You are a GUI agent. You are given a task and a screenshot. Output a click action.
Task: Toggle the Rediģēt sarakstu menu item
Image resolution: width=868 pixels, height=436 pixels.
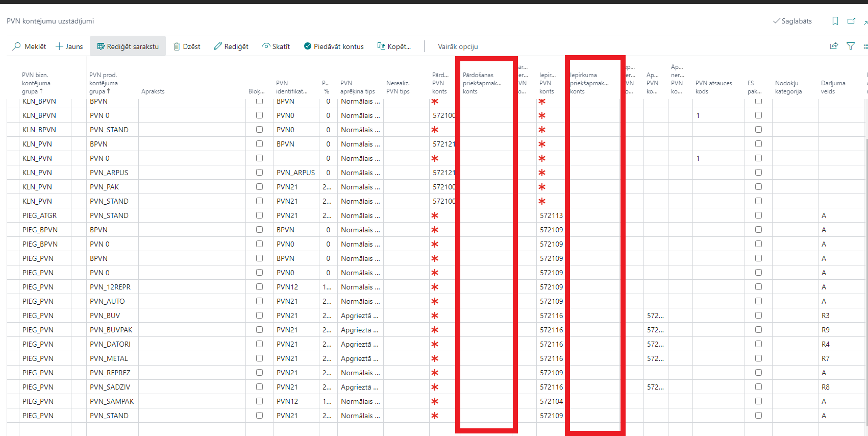[128, 46]
